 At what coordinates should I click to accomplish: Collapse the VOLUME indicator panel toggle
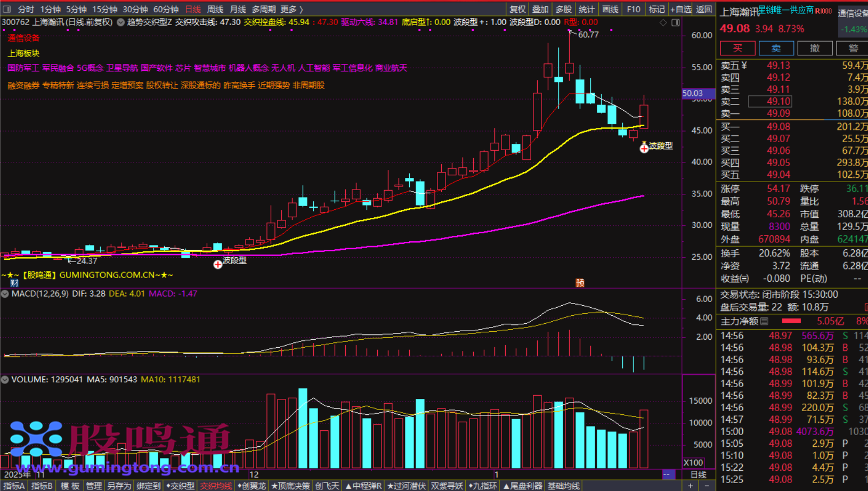[x=5, y=380]
